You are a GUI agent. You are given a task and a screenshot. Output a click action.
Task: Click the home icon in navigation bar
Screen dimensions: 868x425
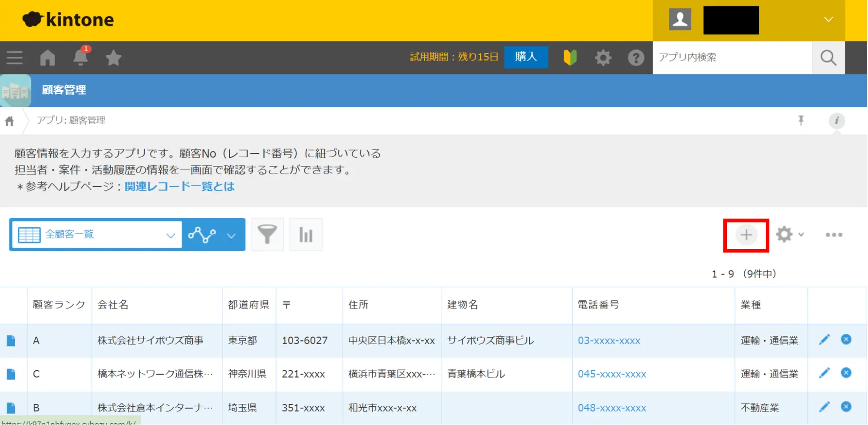(x=48, y=58)
